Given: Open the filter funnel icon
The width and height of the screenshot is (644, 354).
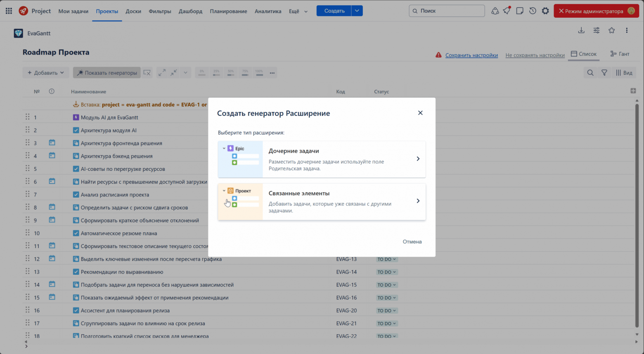Looking at the screenshot, I should 604,73.
